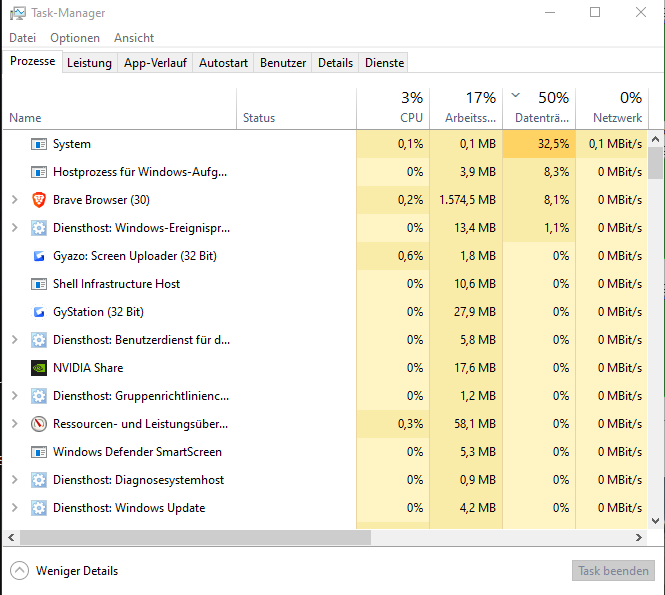Click the vertical scrollbar down arrow
The width and height of the screenshot is (665, 595).
tap(656, 521)
